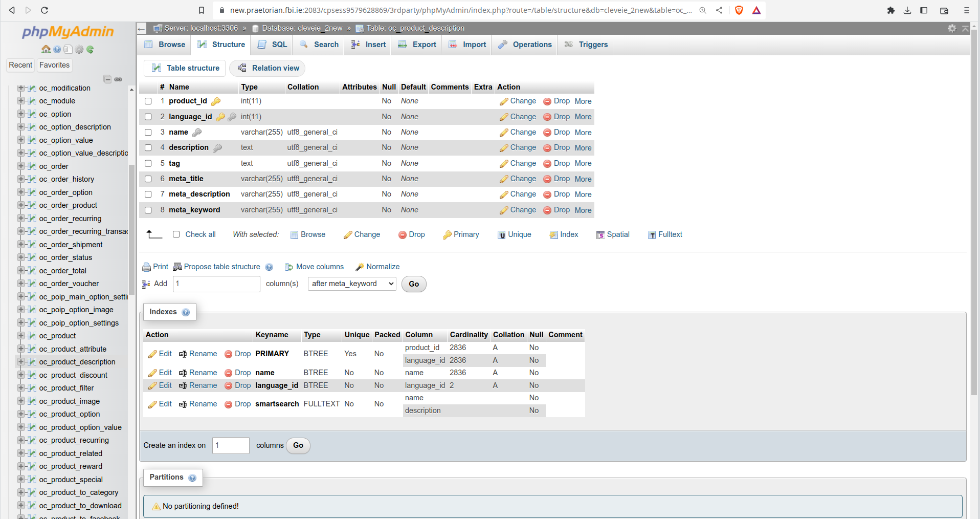Open the 'after meta_keyword' position dropdown

click(x=352, y=284)
